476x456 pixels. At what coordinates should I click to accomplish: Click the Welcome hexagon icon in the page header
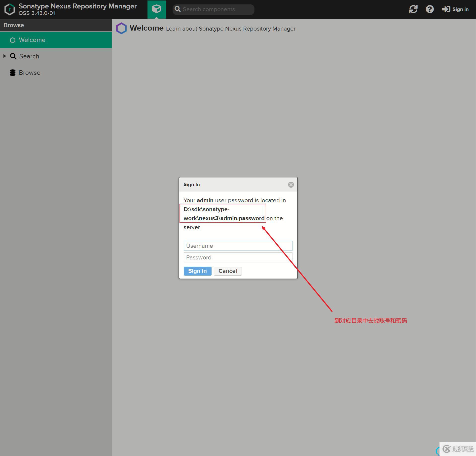(121, 28)
